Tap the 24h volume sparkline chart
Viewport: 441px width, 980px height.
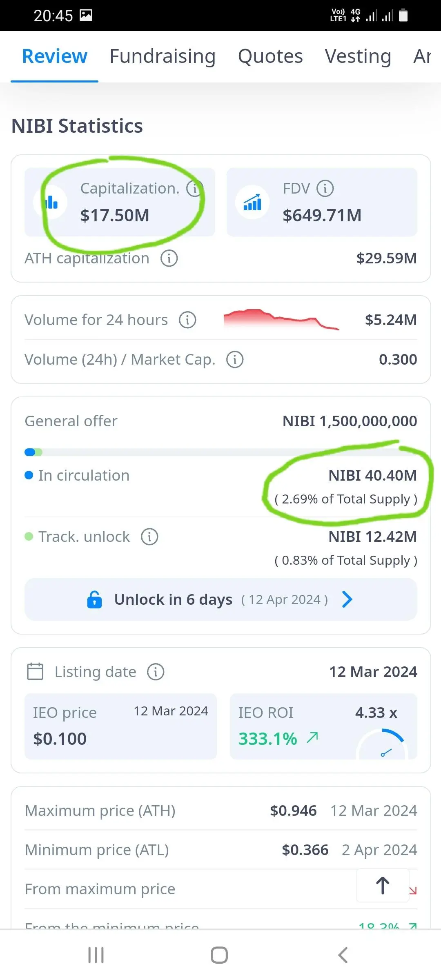[x=281, y=320]
